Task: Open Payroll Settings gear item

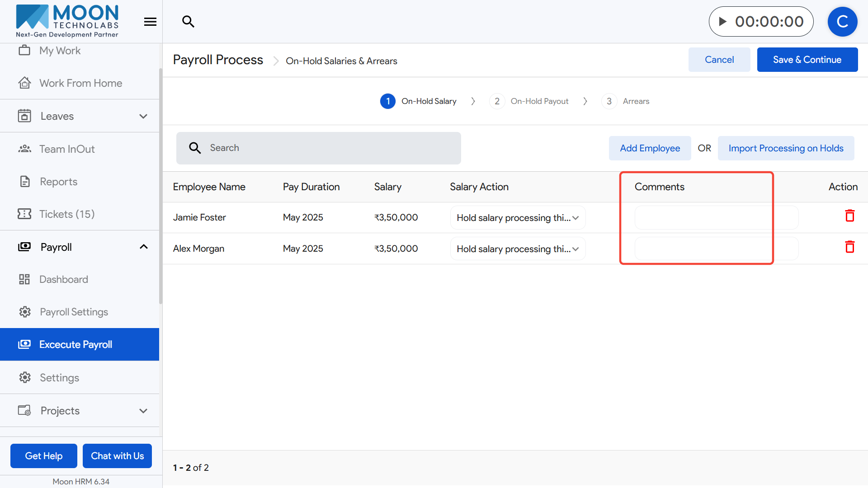Action: 74,312
